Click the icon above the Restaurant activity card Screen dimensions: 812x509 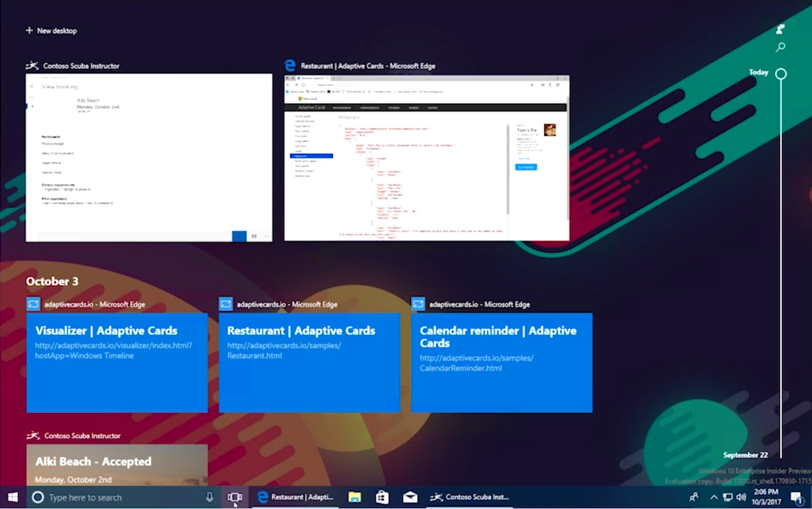point(225,304)
